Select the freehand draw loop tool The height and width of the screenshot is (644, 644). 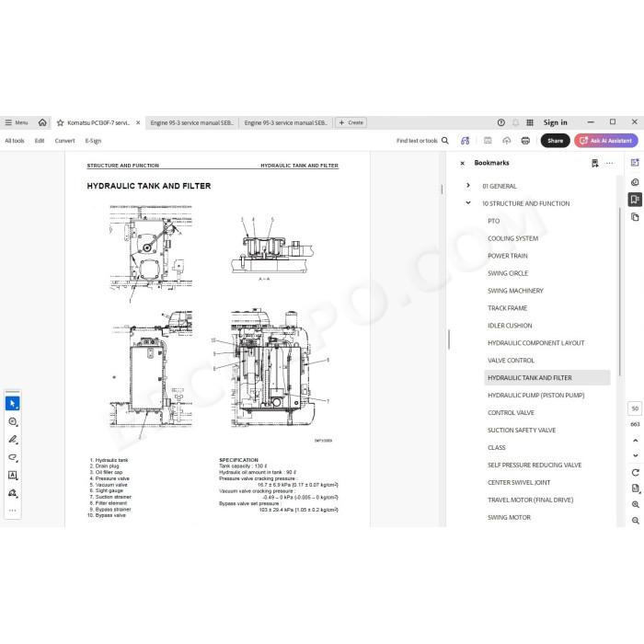[x=13, y=457]
